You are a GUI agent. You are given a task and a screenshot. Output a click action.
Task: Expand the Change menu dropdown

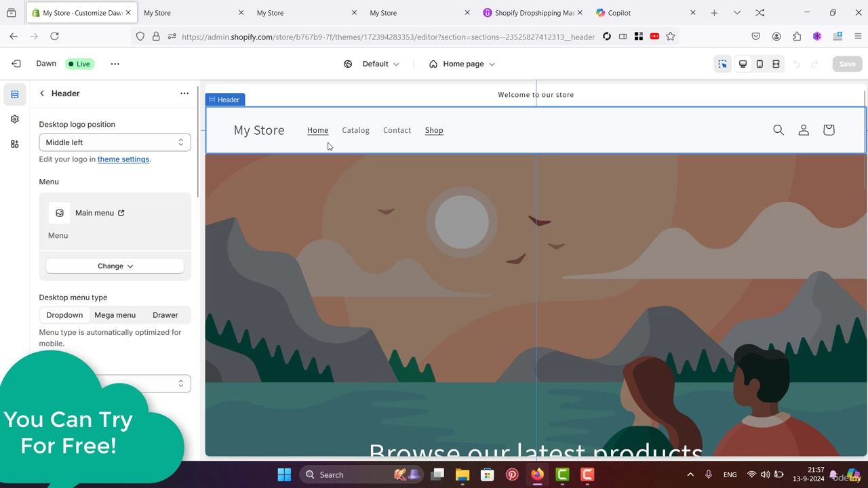(115, 266)
